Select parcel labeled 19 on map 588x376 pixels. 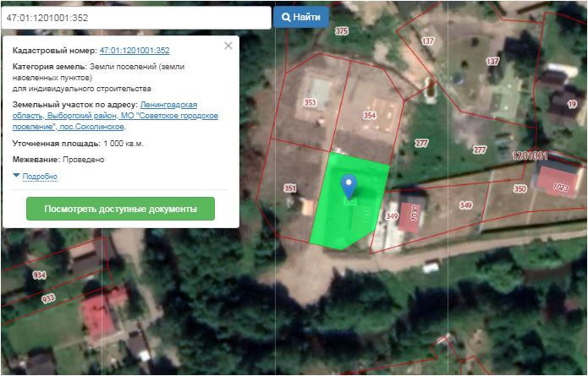click(572, 104)
